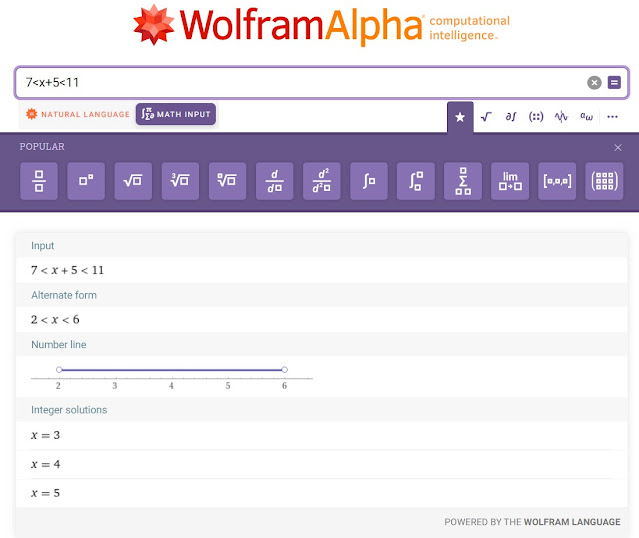Insert the first derivative template
The height and width of the screenshot is (538, 639).
pos(274,181)
